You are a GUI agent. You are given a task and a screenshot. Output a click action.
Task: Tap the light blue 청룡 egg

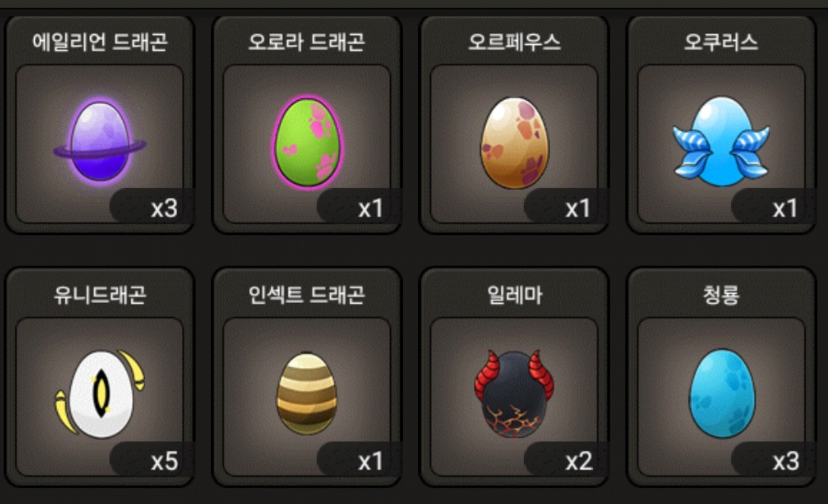(x=722, y=394)
